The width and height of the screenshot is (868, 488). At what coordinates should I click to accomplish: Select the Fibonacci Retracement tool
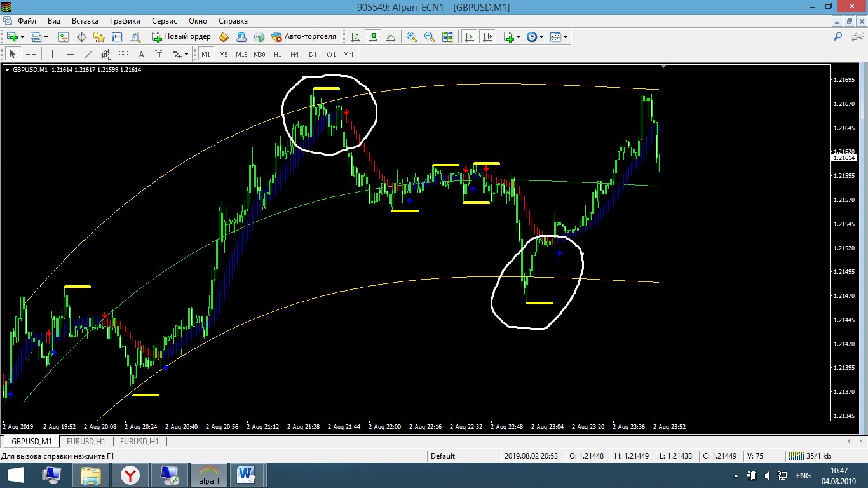pos(123,54)
